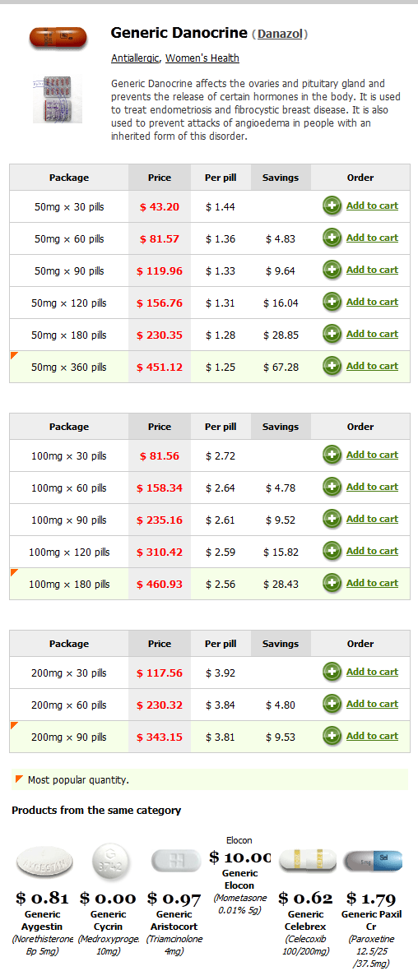Open the Danazol link in the title
418x980 pixels.
pos(281,34)
